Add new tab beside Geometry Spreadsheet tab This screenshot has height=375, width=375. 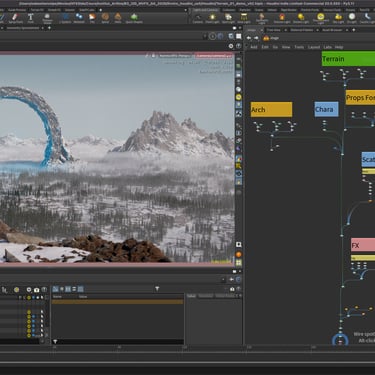49,28
